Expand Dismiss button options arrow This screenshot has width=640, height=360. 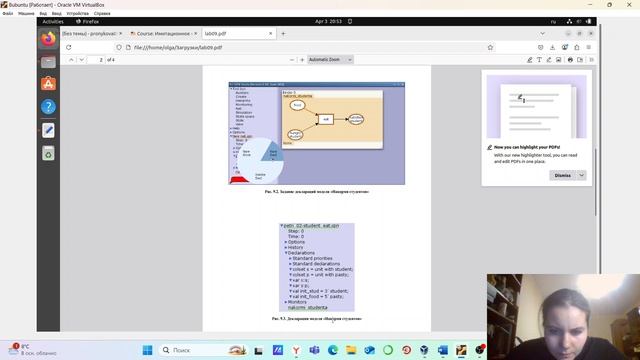pos(582,176)
